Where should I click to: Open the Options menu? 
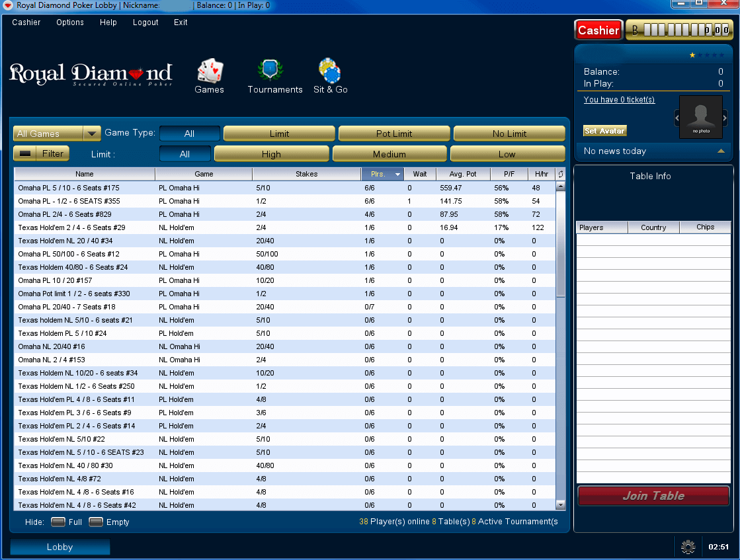pyautogui.click(x=70, y=22)
